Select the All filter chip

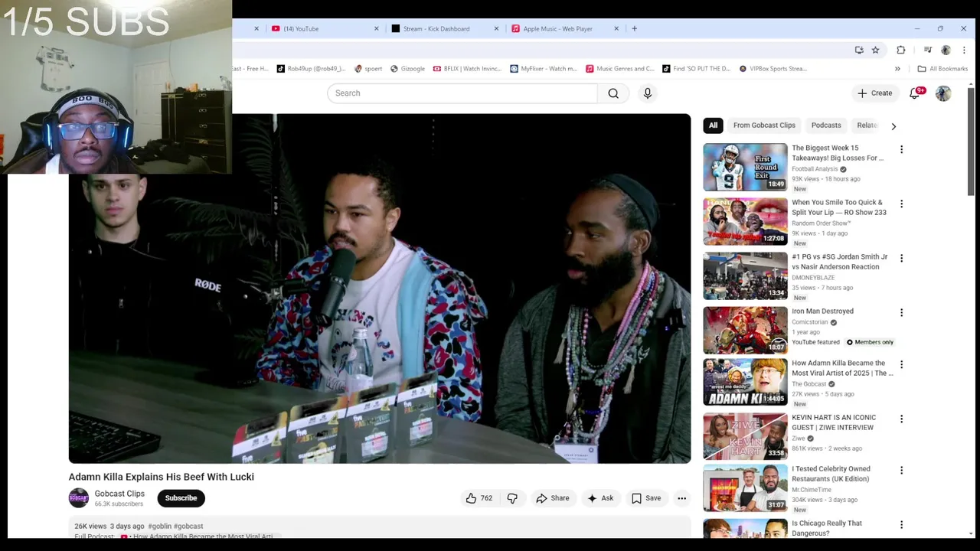click(x=713, y=126)
